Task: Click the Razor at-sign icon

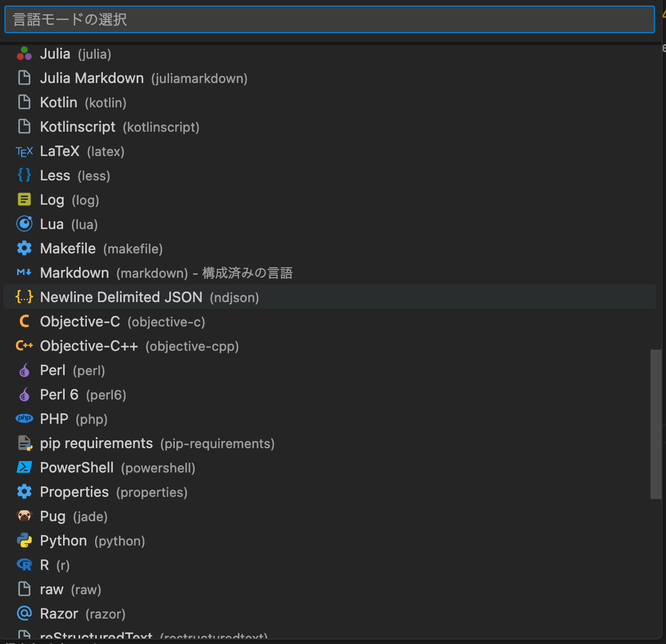Action: pos(24,614)
